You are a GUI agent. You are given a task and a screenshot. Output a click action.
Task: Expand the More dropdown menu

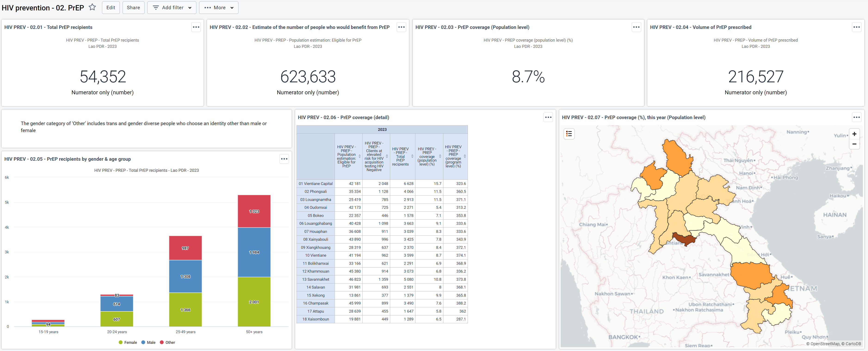(219, 7)
